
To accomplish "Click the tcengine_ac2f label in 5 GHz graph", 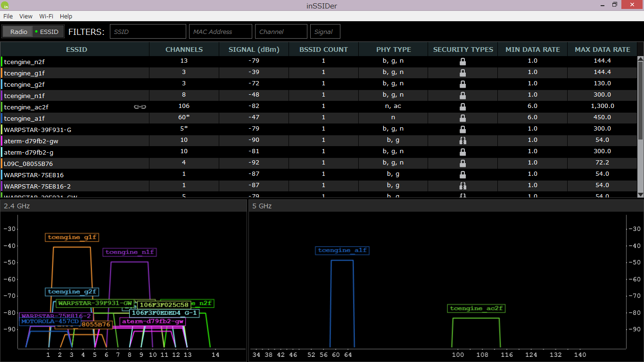I will click(x=477, y=309).
